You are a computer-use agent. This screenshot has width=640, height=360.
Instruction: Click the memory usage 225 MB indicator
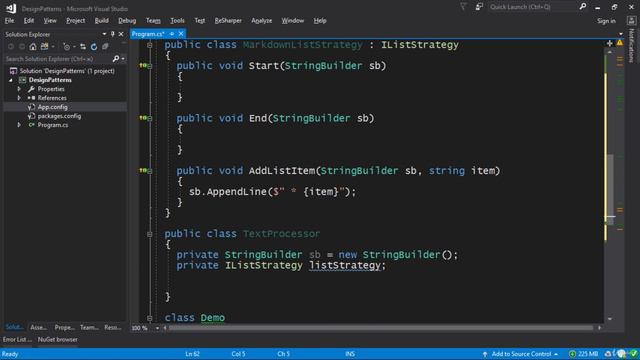click(584, 354)
